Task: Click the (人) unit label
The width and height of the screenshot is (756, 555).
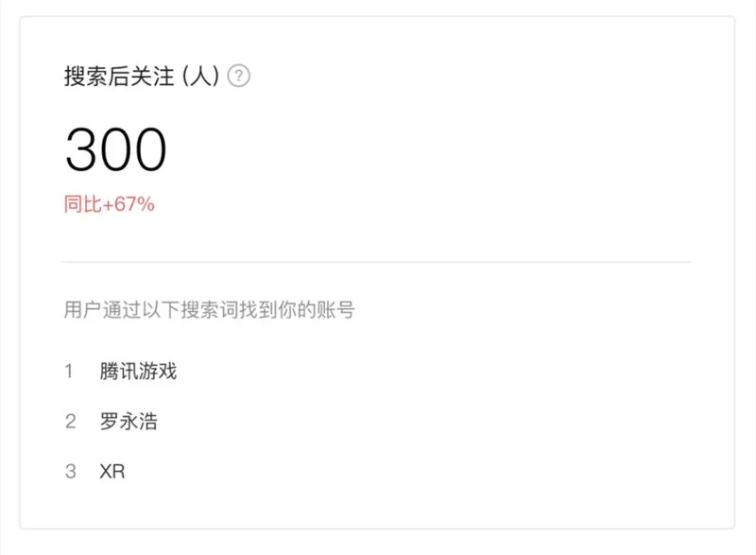Action: [201, 77]
